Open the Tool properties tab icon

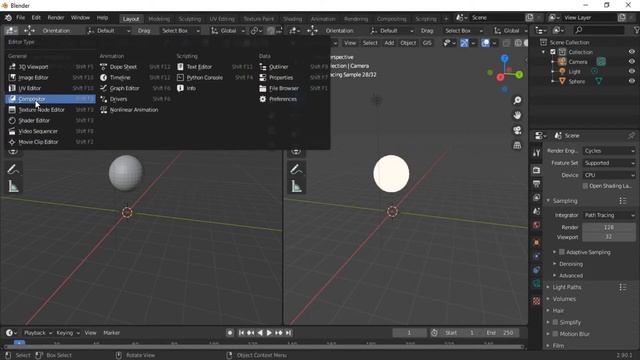[x=537, y=153]
